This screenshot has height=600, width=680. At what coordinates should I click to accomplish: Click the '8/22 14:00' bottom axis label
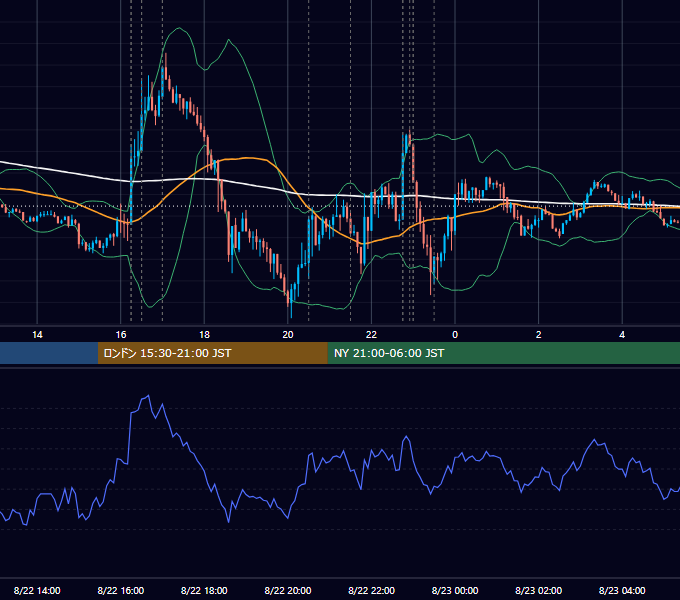click(x=37, y=590)
